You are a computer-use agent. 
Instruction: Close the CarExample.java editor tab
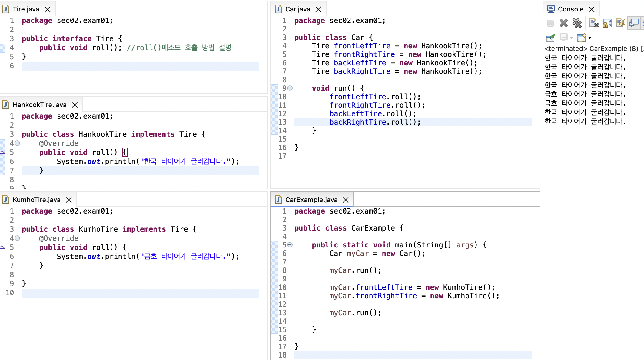click(346, 200)
